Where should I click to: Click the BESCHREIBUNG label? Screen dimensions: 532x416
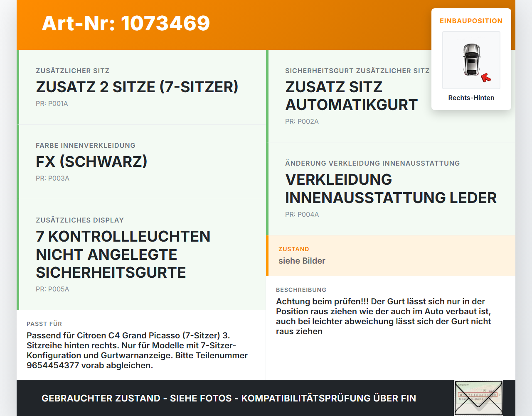click(x=301, y=290)
